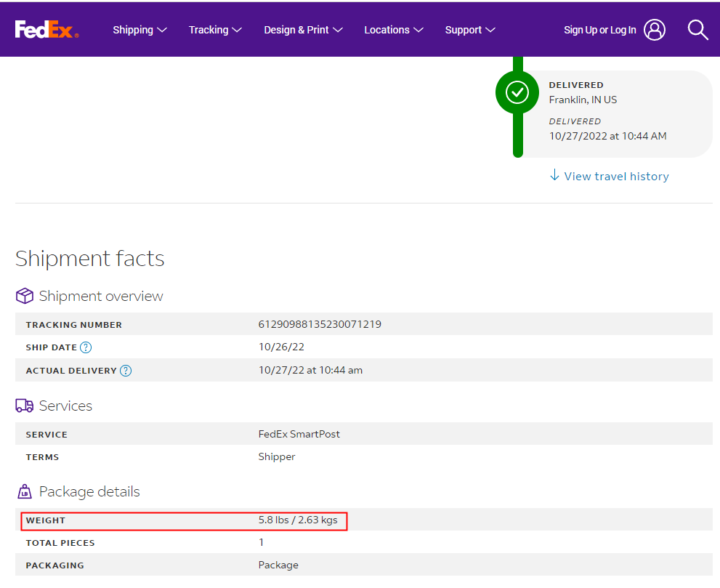Open the Design & Print dropdown
720x588 pixels.
[x=303, y=30]
